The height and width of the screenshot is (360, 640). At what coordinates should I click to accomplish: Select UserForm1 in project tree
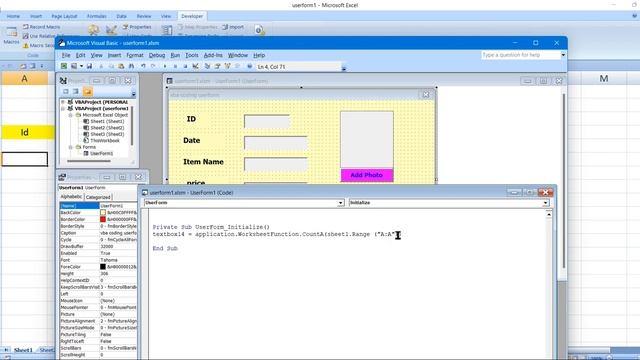(x=101, y=153)
